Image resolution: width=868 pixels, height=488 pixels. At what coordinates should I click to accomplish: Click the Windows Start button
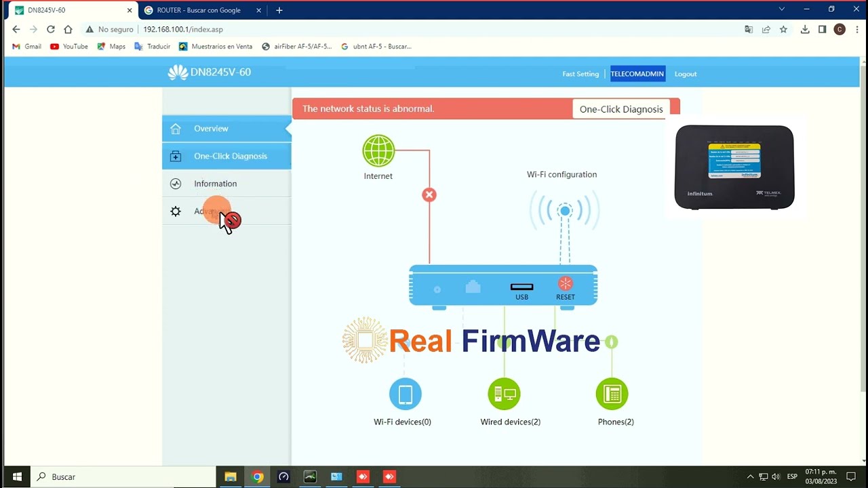point(16,476)
